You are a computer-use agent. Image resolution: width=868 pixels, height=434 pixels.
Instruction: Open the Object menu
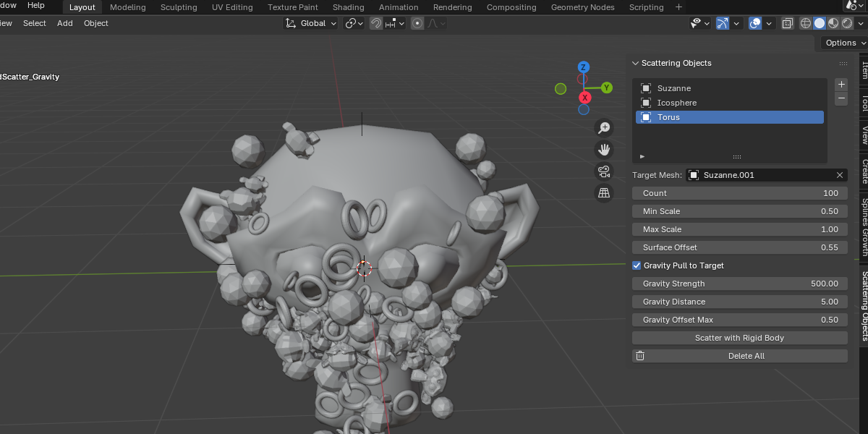(96, 23)
